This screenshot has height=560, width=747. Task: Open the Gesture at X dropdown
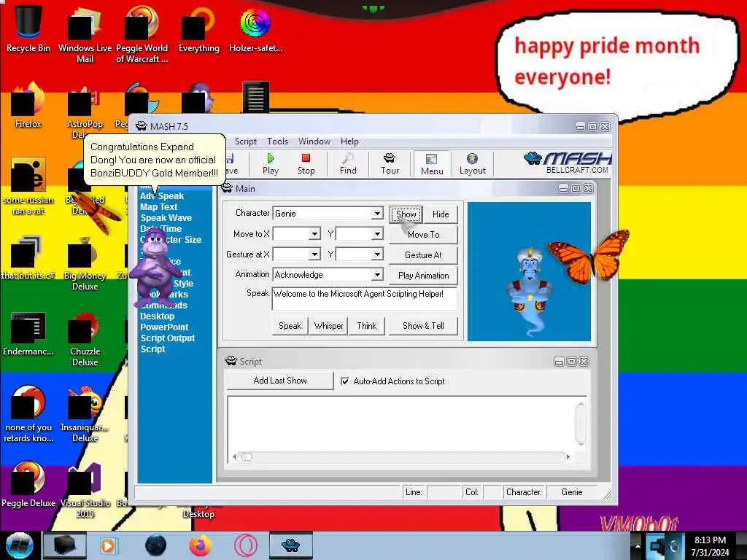pyautogui.click(x=314, y=254)
